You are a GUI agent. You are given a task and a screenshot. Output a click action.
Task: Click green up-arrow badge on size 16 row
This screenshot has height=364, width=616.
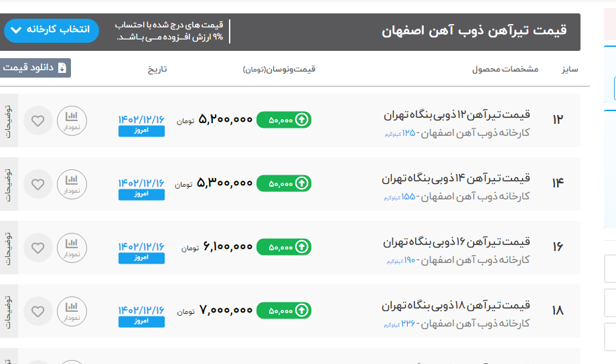[x=284, y=247]
